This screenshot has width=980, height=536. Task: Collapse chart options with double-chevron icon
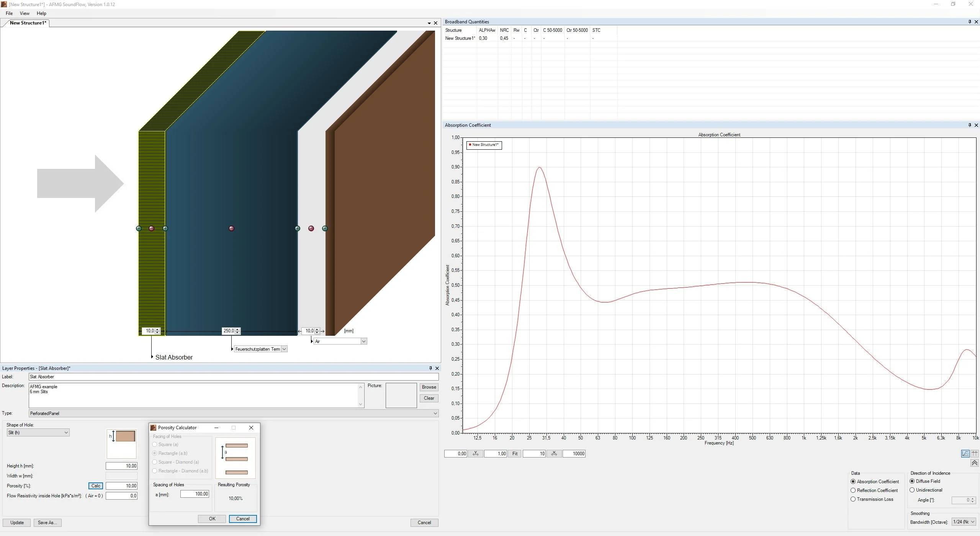click(x=975, y=463)
